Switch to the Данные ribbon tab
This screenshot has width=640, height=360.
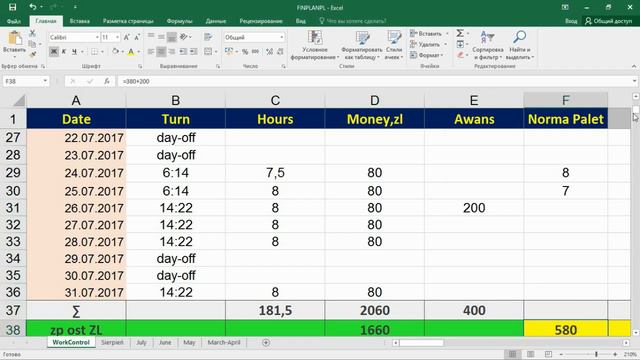tap(216, 21)
